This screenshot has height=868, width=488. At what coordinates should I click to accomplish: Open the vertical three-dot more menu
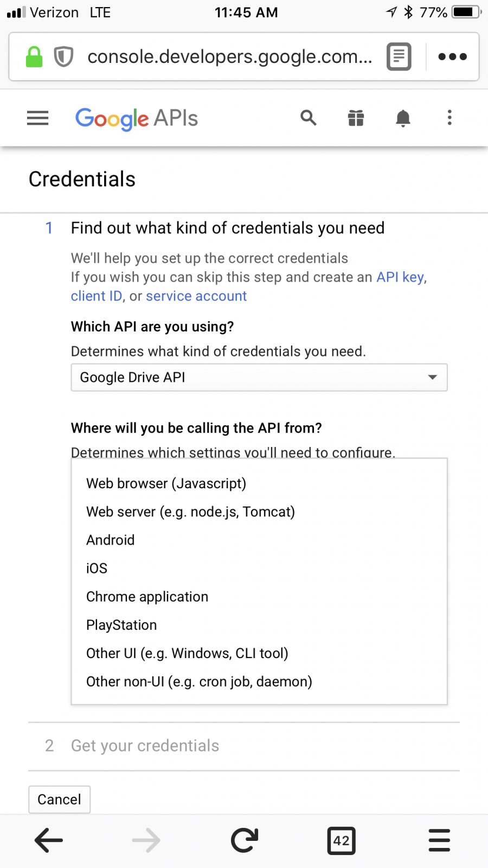[x=450, y=118]
